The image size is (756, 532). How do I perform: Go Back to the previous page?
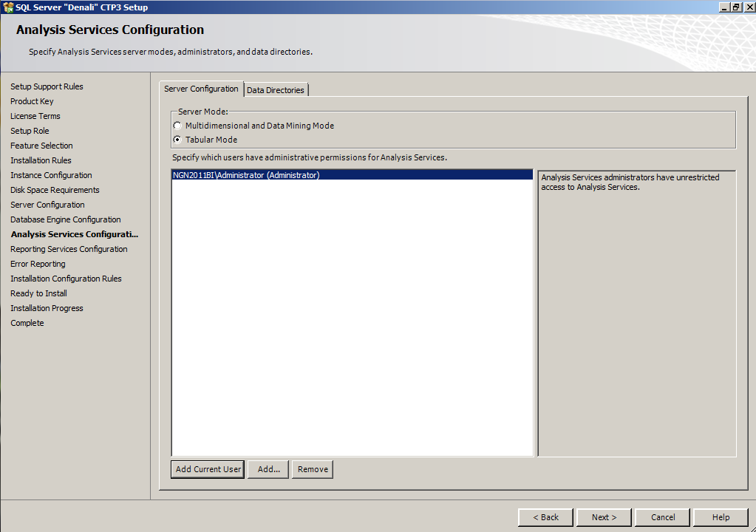(x=545, y=517)
